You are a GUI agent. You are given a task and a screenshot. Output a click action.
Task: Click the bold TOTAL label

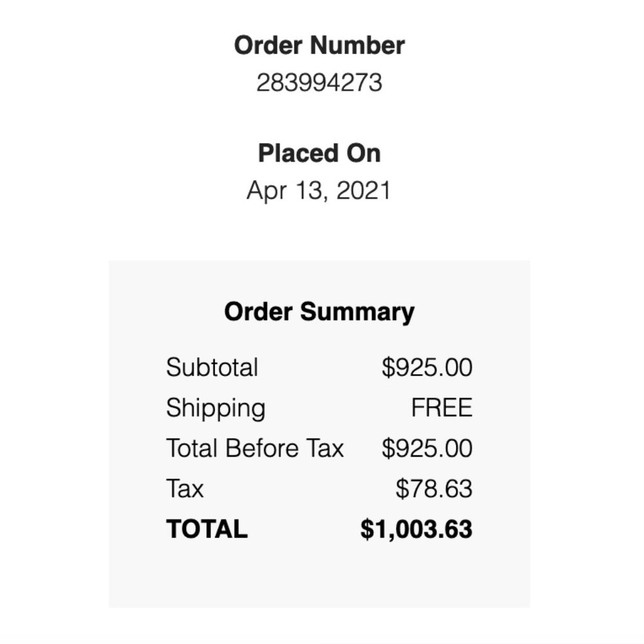click(207, 529)
